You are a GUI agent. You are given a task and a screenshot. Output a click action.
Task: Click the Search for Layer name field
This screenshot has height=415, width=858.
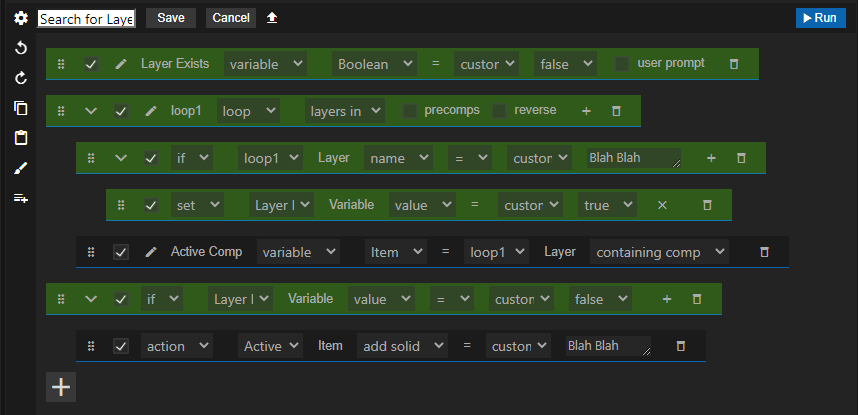click(86, 19)
